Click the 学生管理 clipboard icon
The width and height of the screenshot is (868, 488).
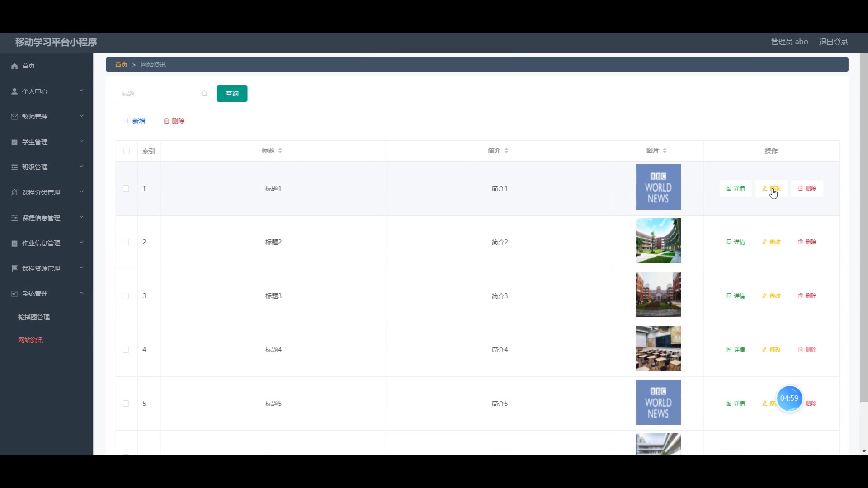[x=14, y=142]
